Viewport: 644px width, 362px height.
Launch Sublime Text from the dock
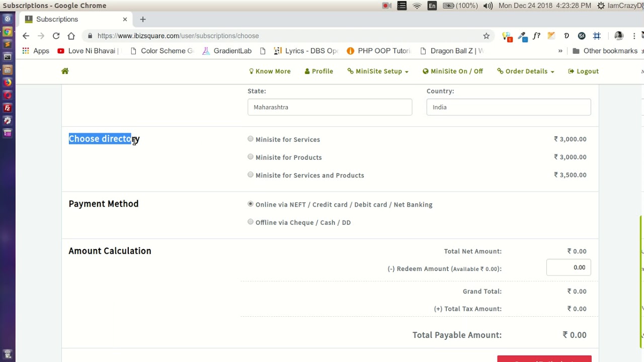[x=8, y=44]
